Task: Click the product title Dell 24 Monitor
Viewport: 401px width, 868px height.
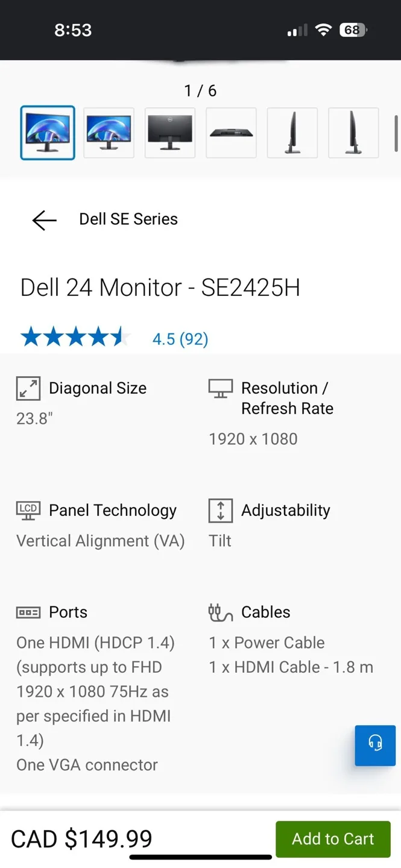Action: click(x=160, y=288)
